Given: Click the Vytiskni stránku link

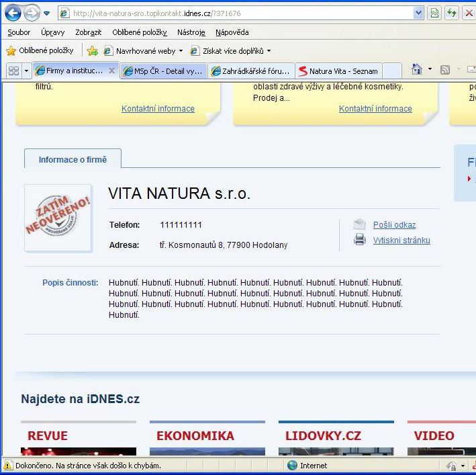Looking at the screenshot, I should (x=401, y=240).
